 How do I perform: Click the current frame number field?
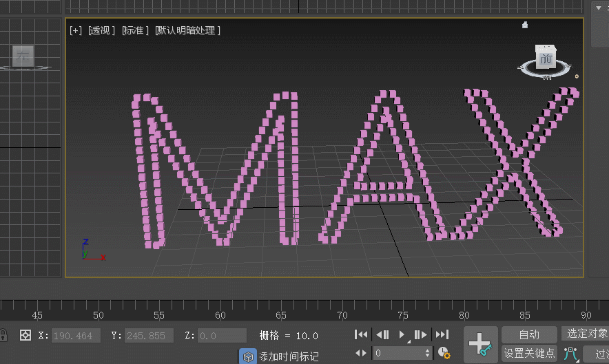click(x=398, y=353)
